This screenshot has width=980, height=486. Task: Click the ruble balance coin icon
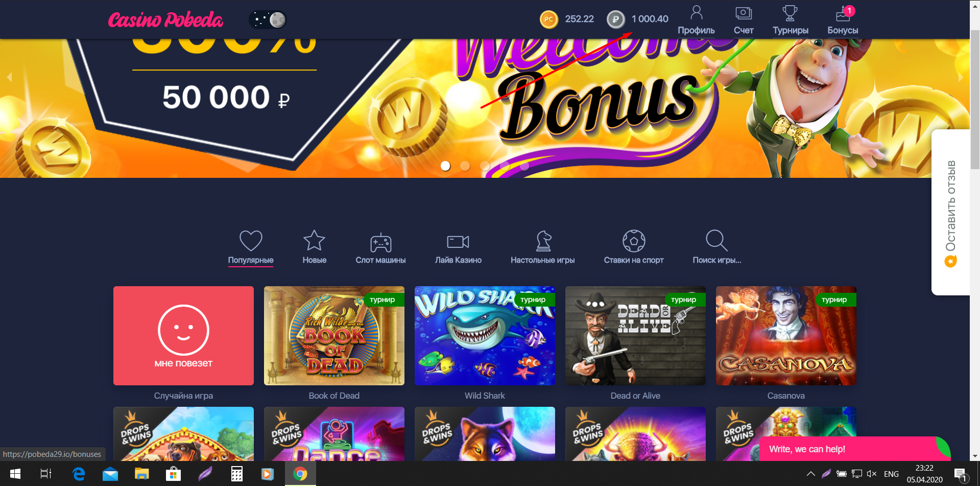[x=615, y=19]
